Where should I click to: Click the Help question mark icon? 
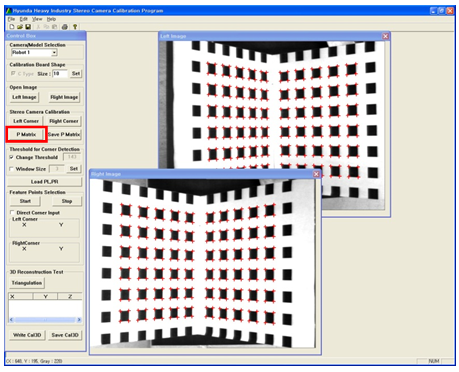point(75,27)
